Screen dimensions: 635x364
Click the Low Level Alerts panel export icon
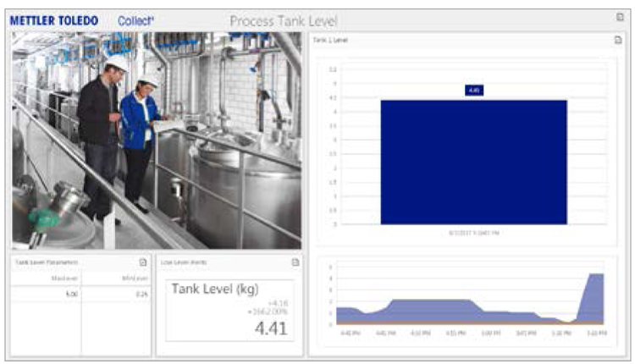click(295, 262)
